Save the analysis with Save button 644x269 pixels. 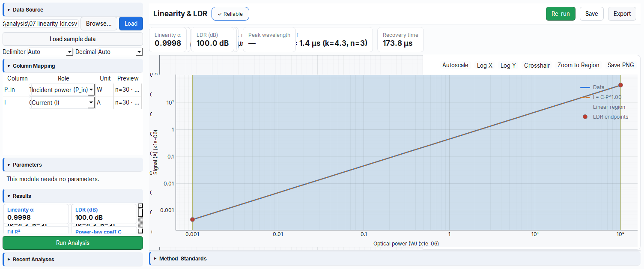pyautogui.click(x=592, y=14)
